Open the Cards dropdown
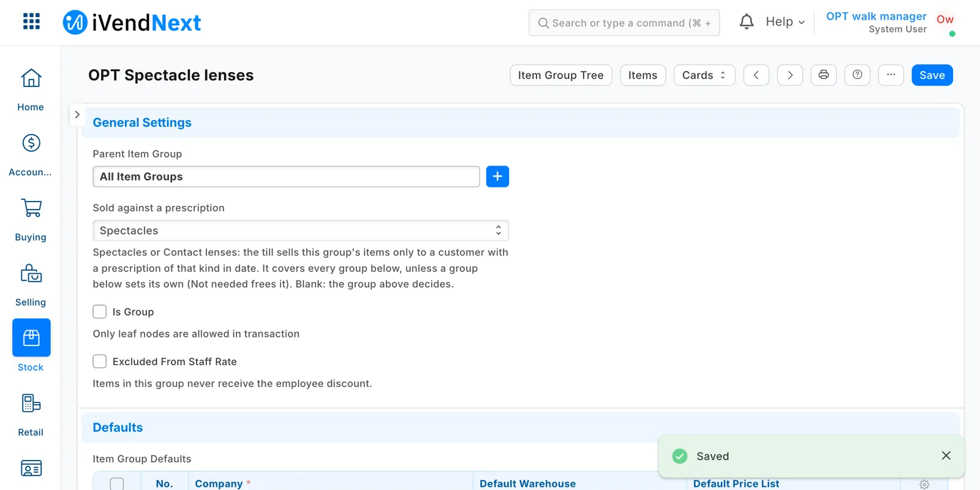This screenshot has width=980, height=490. 704,75
